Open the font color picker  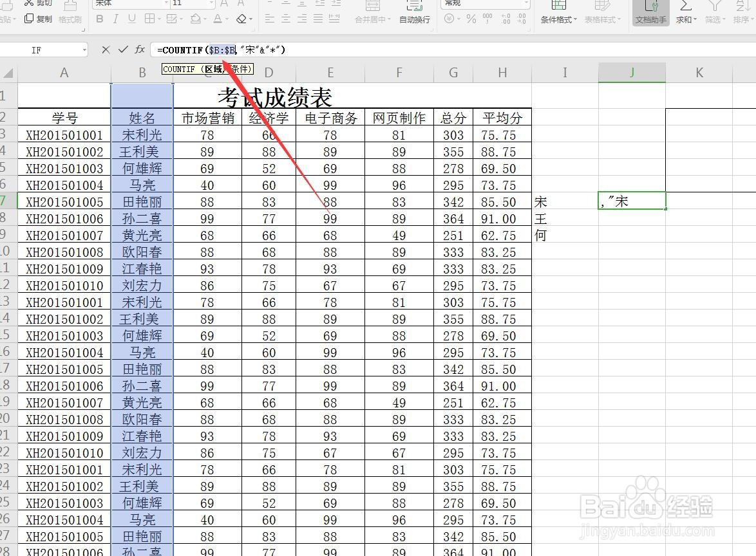227,19
